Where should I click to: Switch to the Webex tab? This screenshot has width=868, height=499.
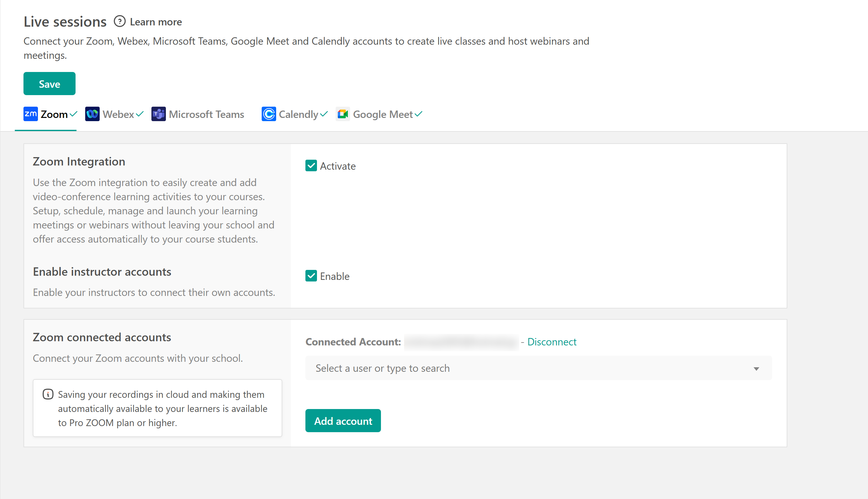coord(118,114)
